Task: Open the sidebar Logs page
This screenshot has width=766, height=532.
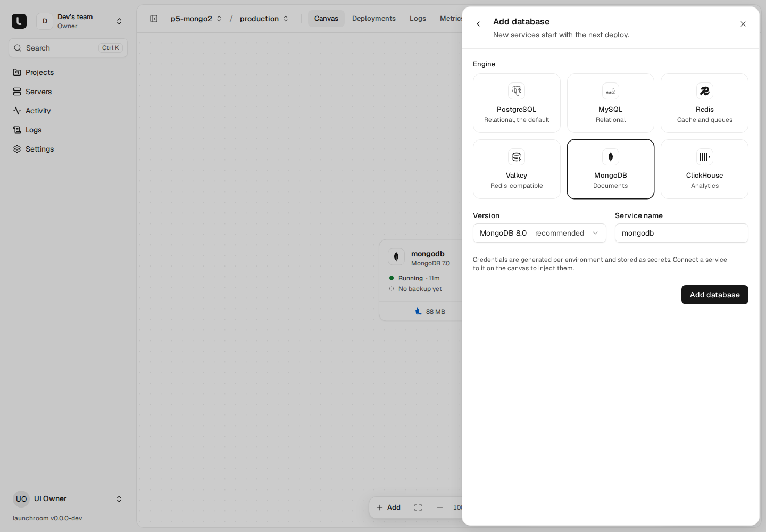Action: click(68, 130)
